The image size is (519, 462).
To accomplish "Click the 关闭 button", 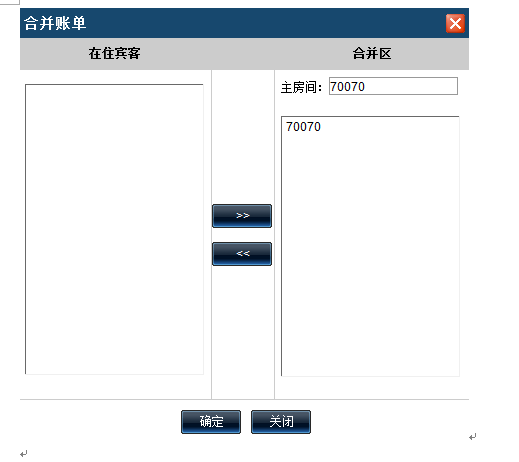I will pyautogui.click(x=281, y=422).
